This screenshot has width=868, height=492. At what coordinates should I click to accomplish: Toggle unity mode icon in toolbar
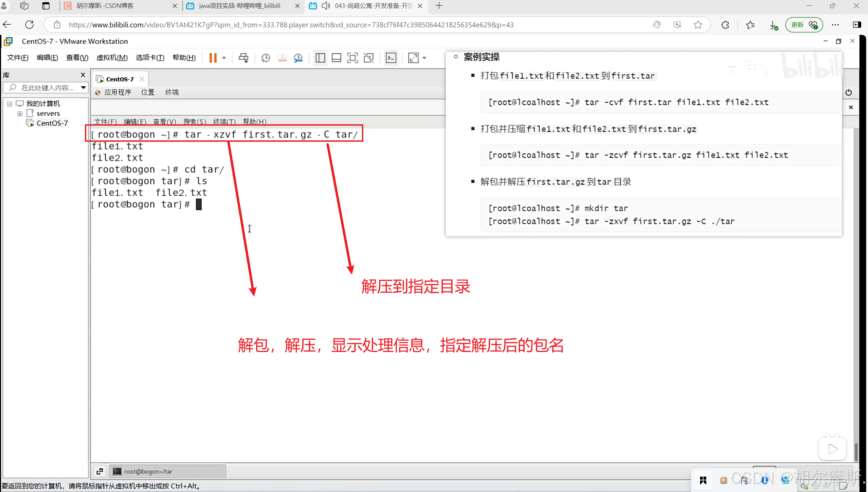(x=369, y=58)
